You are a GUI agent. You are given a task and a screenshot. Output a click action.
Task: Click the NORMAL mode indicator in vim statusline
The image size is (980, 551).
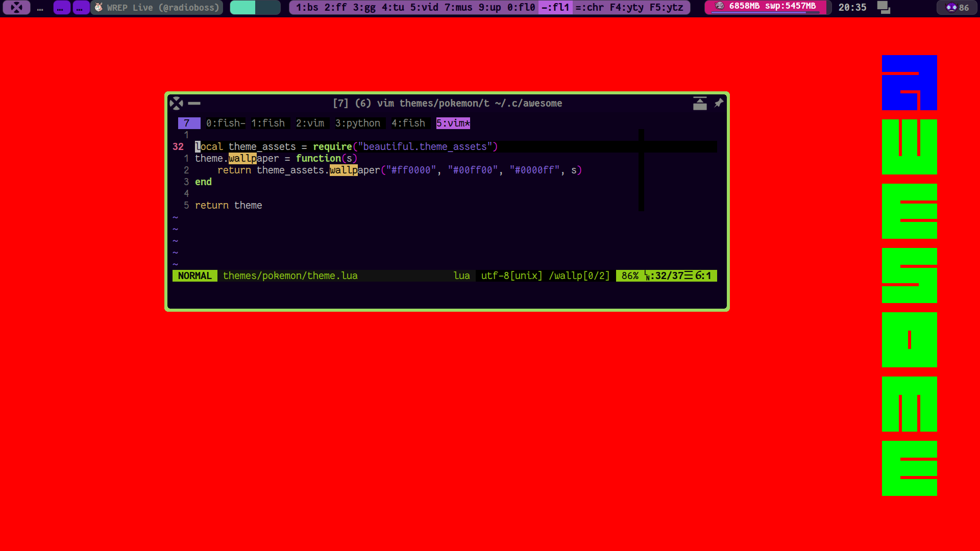point(194,276)
